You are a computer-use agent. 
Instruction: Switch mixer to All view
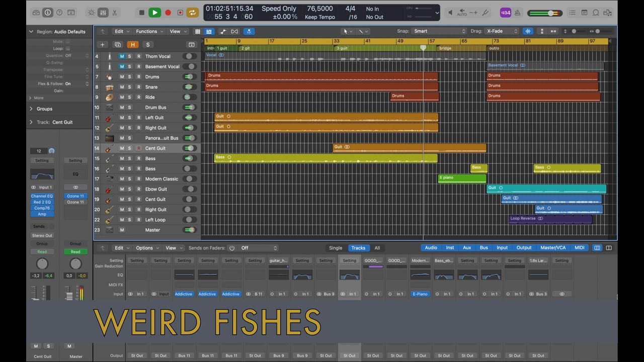(x=377, y=248)
